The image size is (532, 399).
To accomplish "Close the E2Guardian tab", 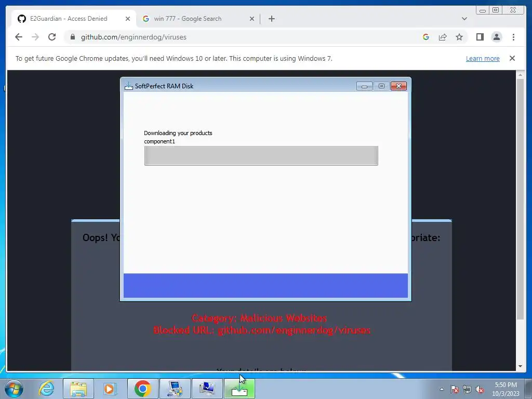I will point(128,19).
